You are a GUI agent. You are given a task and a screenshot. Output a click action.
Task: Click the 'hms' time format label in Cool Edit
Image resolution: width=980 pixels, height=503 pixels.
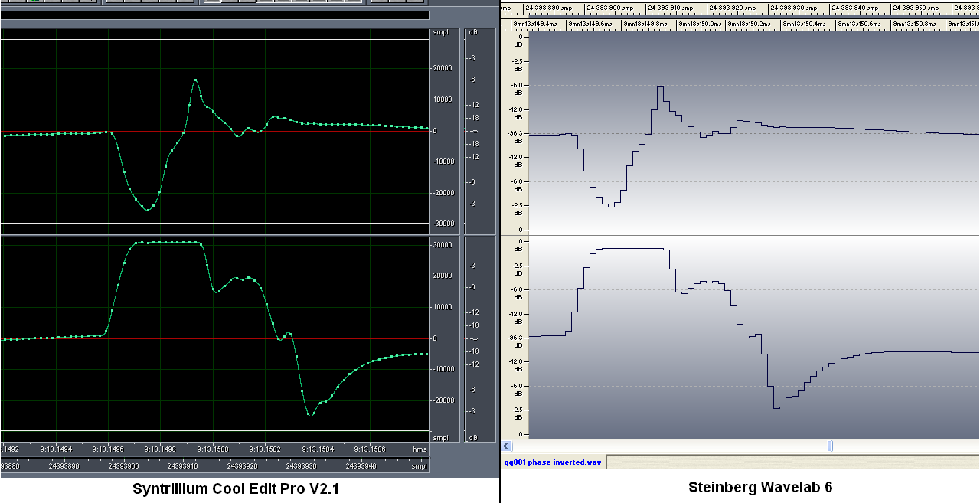(420, 449)
